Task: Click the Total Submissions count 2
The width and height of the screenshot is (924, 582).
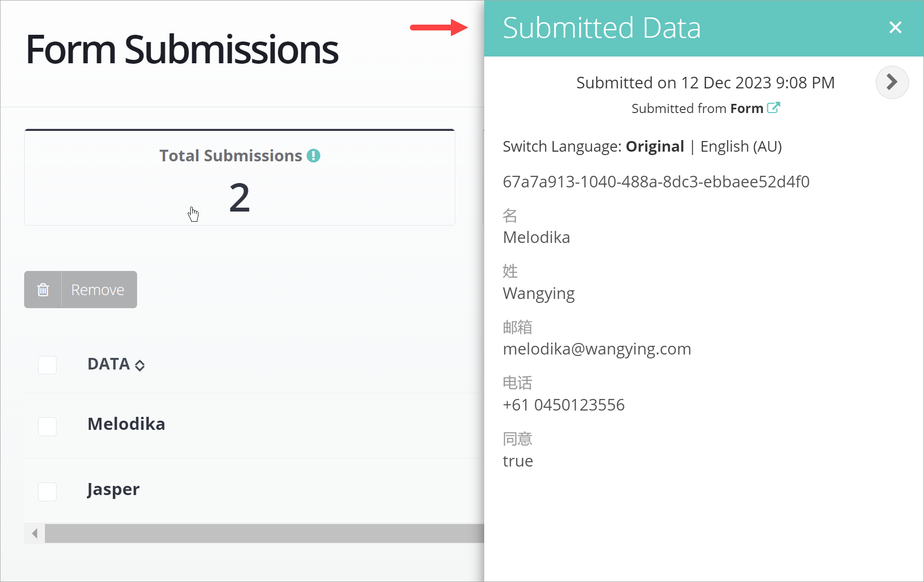Action: coord(239,198)
